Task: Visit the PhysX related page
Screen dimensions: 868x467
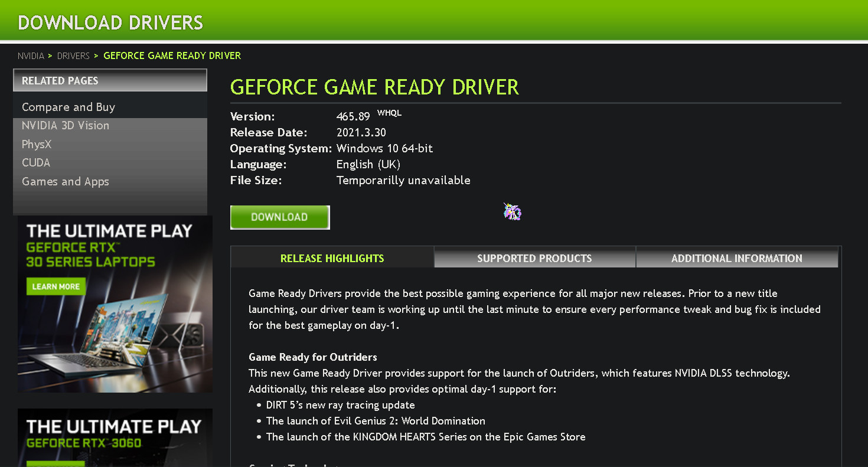Action: coord(37,144)
